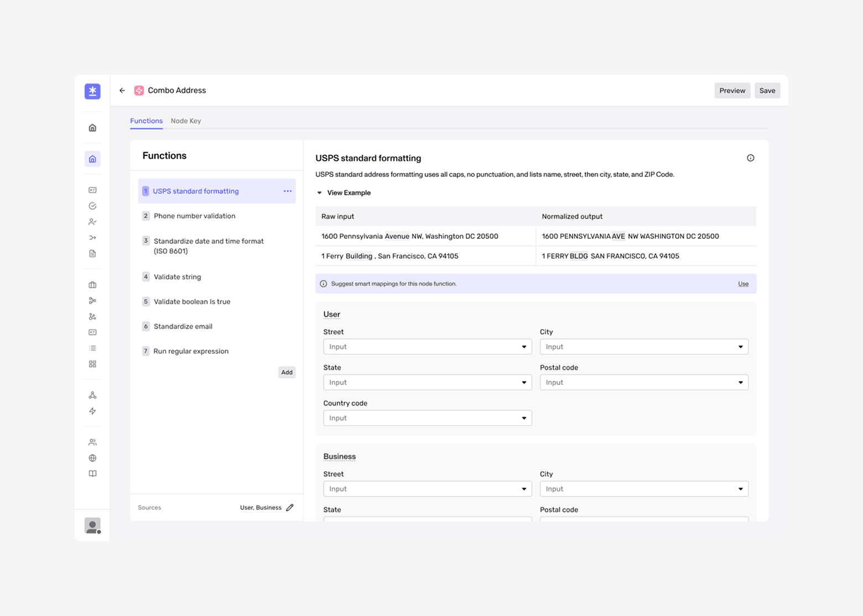Viewport: 863px width, 616px height.
Task: Open the highlighted purple home icon in sidebar
Action: pos(92,159)
